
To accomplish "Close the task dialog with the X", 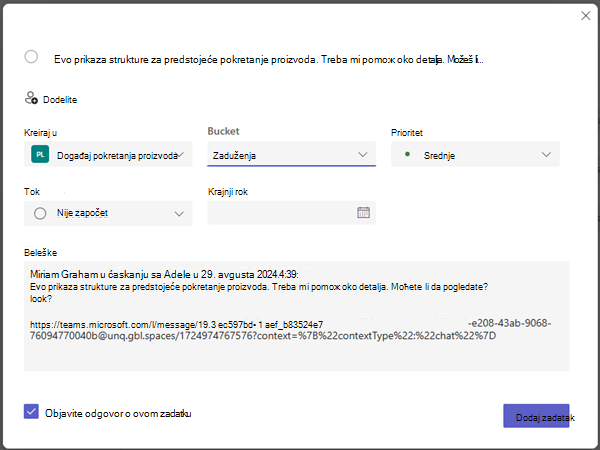I will point(585,16).
